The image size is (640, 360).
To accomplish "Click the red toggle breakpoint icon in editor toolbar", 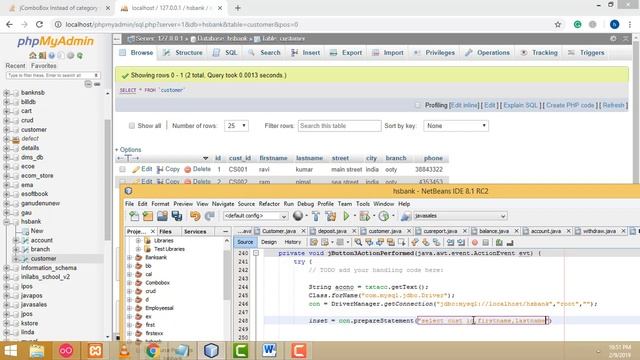I will 474,242.
